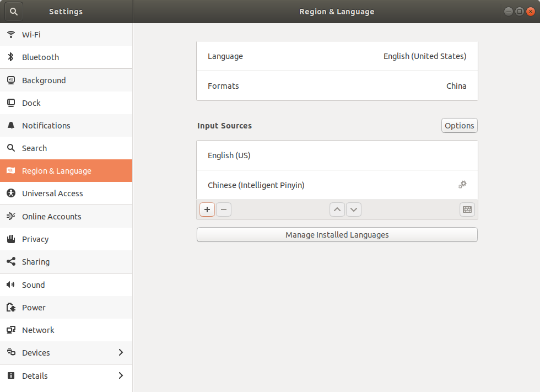Open Online Accounts settings

tap(10, 216)
